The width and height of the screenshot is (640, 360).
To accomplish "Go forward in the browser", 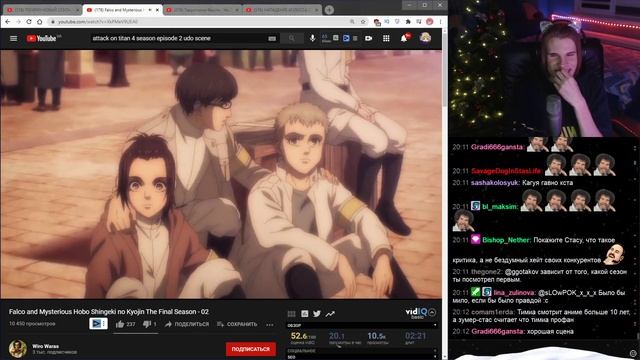I will coord(18,22).
